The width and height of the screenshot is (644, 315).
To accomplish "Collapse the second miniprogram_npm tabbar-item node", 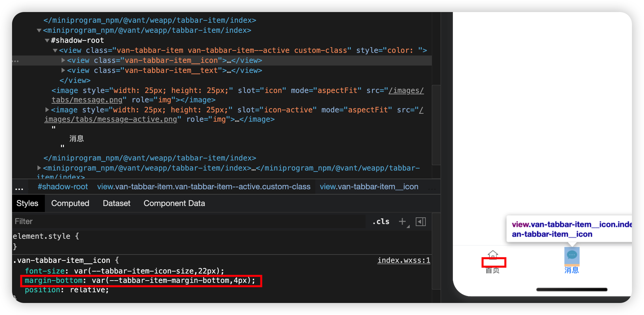I will (x=39, y=30).
